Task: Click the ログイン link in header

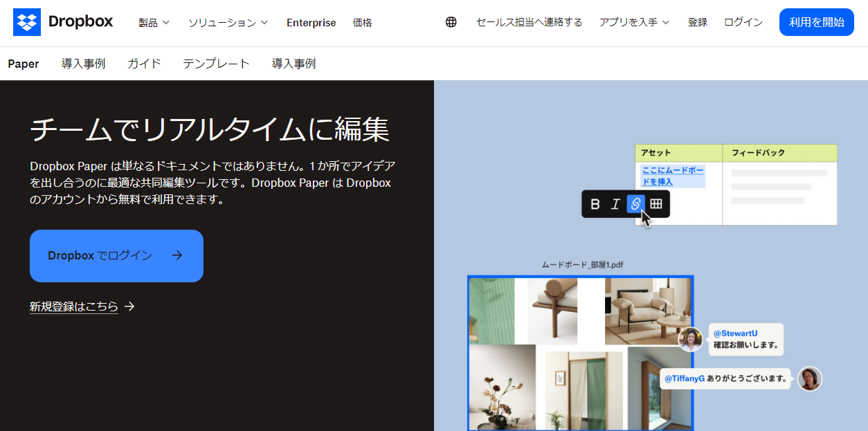Action: pos(743,22)
